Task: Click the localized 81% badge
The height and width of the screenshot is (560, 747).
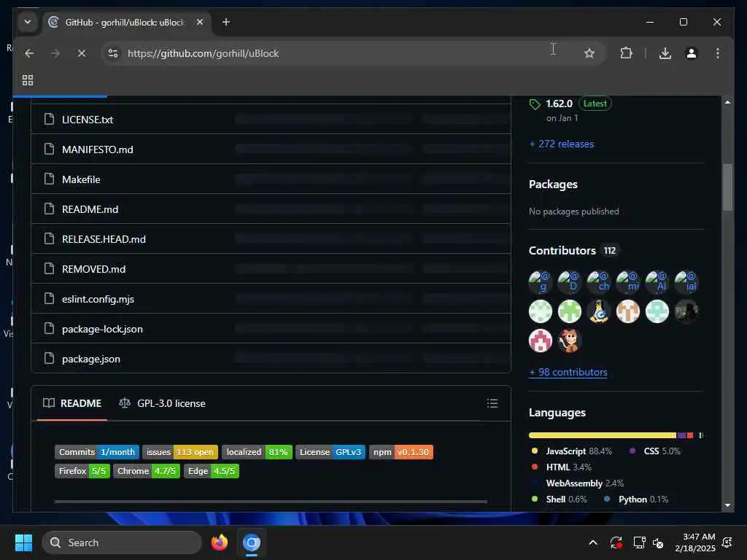Action: tap(258, 452)
